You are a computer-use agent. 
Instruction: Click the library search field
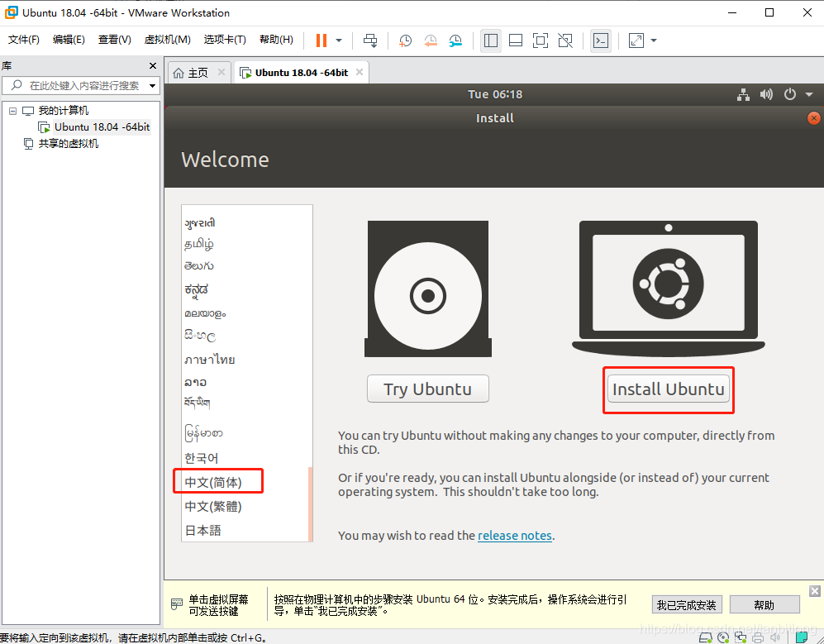(x=82, y=85)
